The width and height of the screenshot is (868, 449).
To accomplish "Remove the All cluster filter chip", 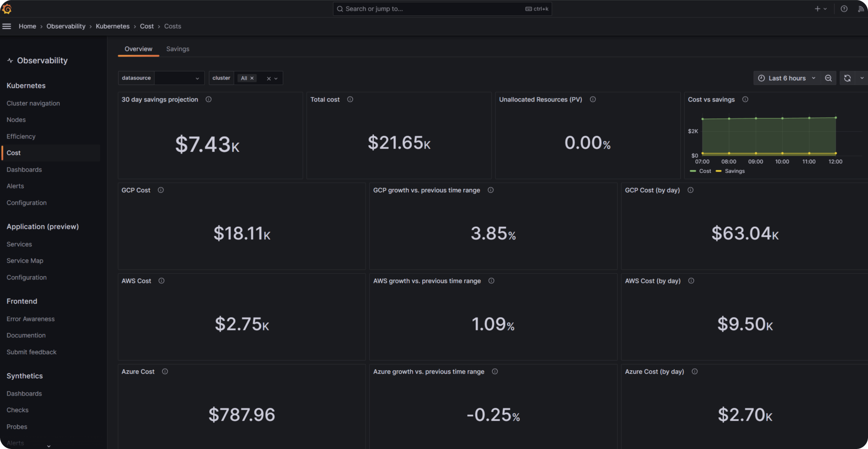I will click(x=252, y=78).
